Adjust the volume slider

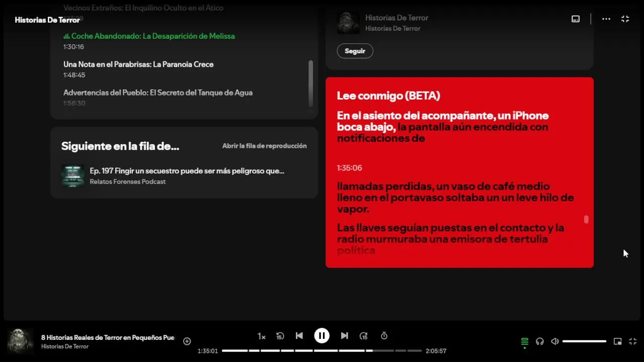(584, 341)
